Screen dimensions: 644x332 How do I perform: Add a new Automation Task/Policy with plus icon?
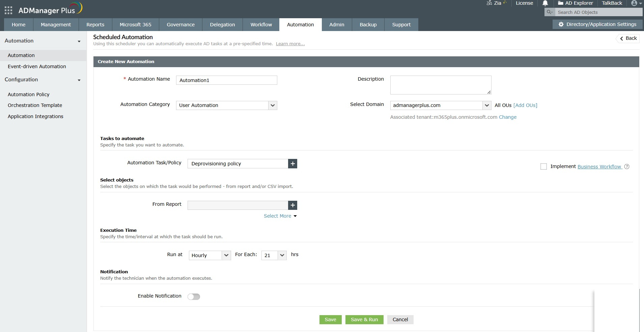[x=292, y=164]
